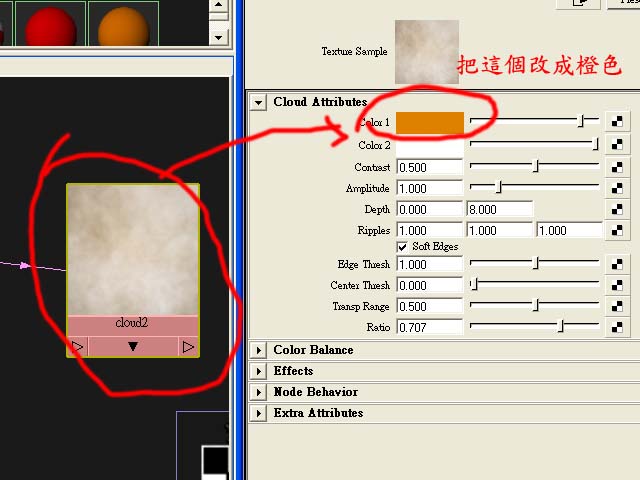Click the Amplitude value field

(x=430, y=189)
